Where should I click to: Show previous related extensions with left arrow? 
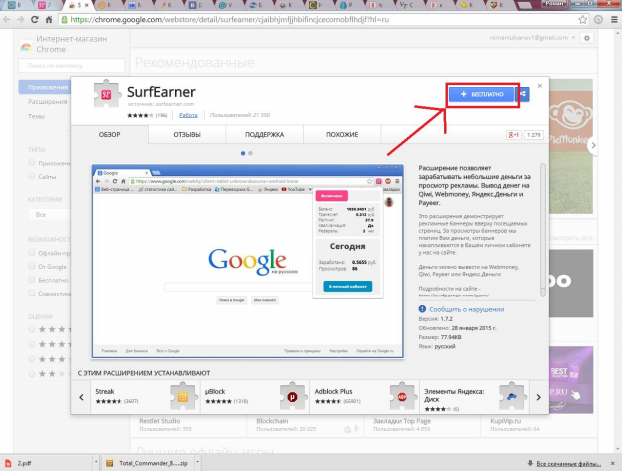[x=81, y=397]
